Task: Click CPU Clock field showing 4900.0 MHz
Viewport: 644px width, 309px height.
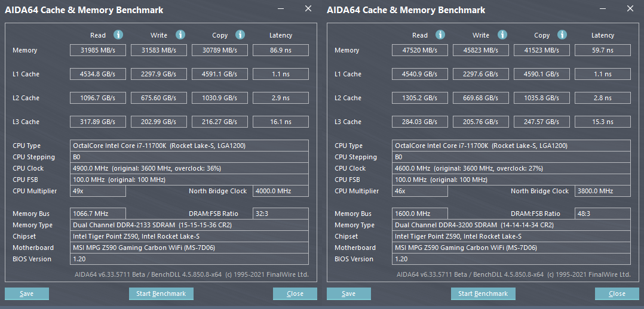Action: click(189, 168)
